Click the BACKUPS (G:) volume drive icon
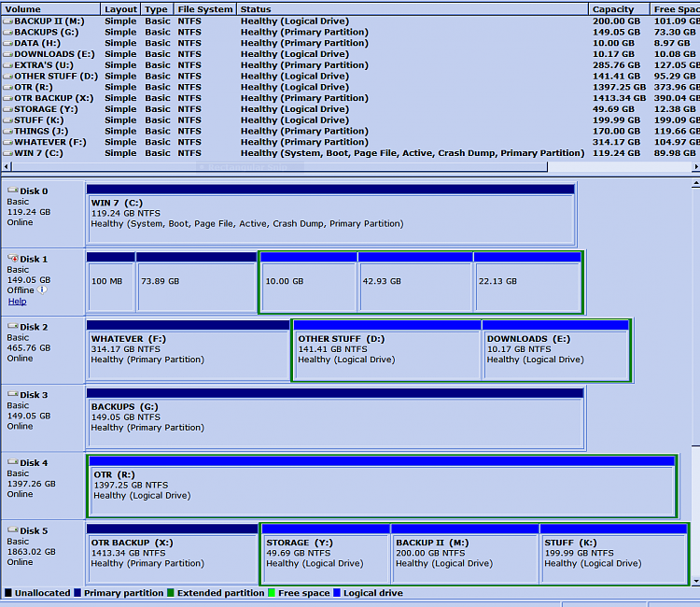Screen dimensions: 700x607 pos(7,32)
